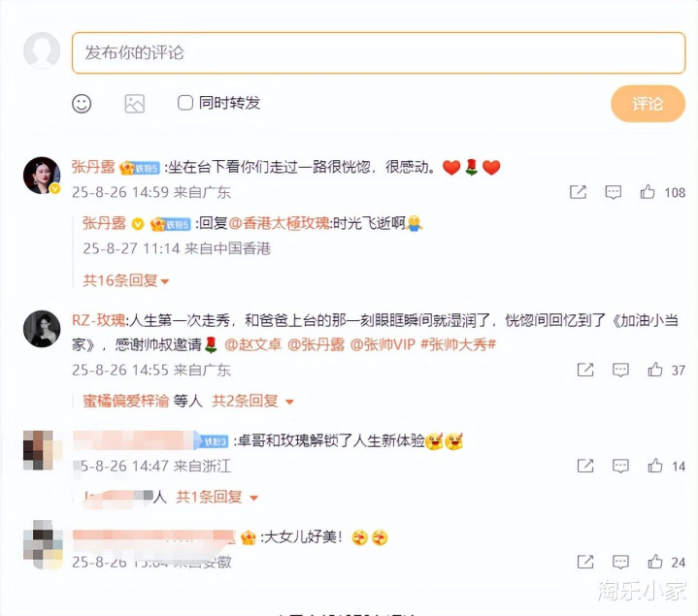Open the @赵文卓 mention link
Screen dimensions: 698x616
click(252, 344)
